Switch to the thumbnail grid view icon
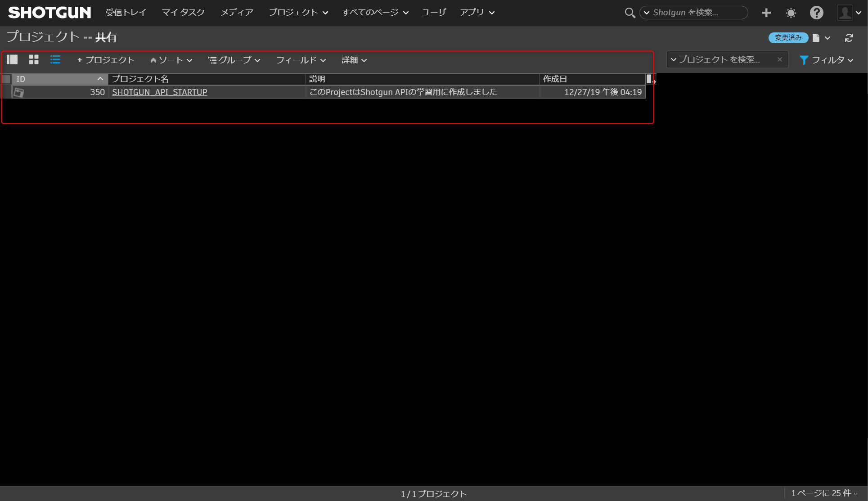Image resolution: width=868 pixels, height=501 pixels. click(x=34, y=59)
